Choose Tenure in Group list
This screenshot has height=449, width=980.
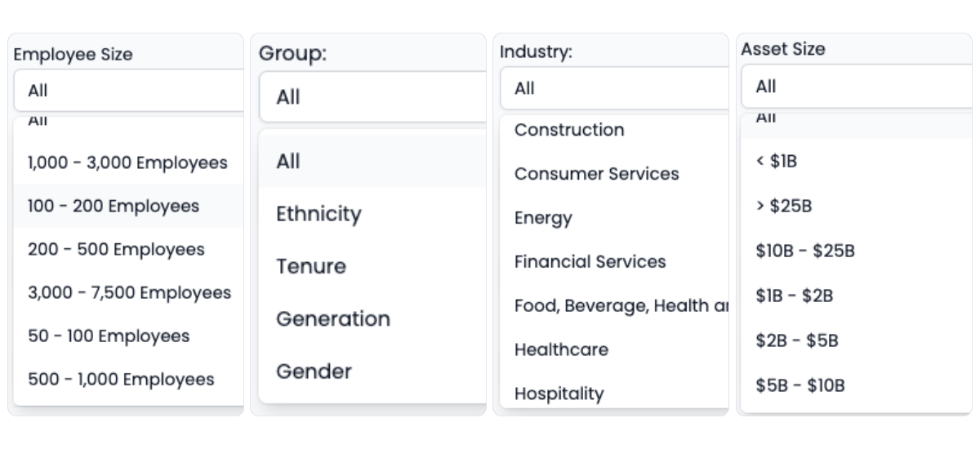tap(311, 266)
